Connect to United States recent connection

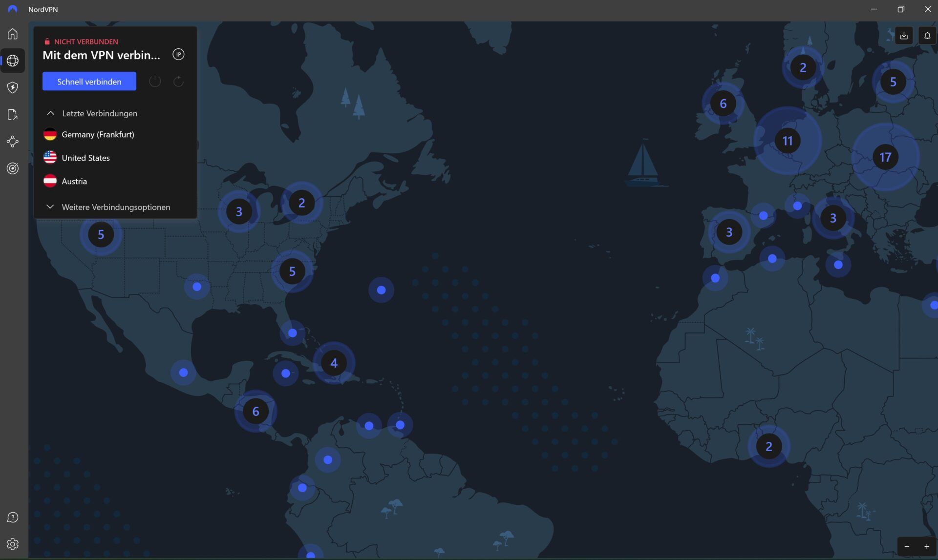[x=115, y=158]
